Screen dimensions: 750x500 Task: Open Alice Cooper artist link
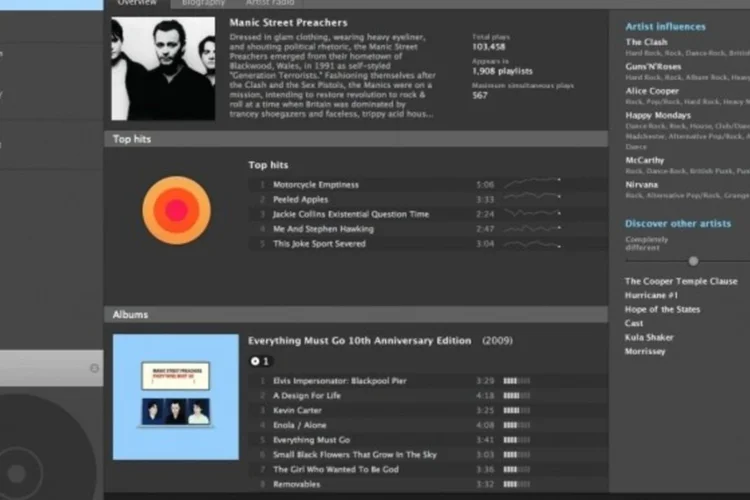(652, 91)
